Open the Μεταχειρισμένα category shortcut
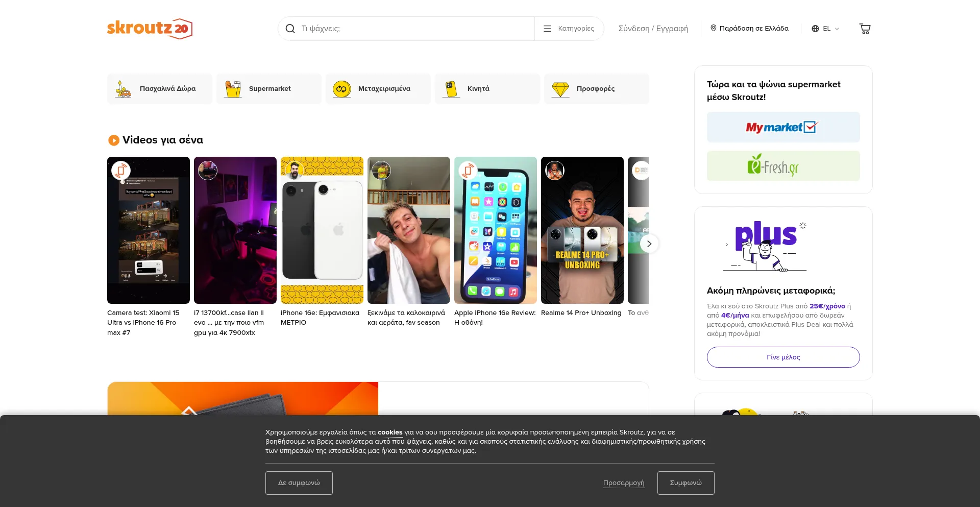 [378, 89]
